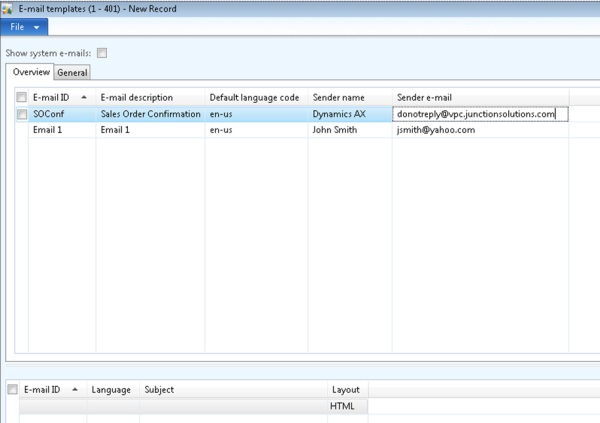
Task: Check the Email 1 row checkbox
Action: [21, 130]
